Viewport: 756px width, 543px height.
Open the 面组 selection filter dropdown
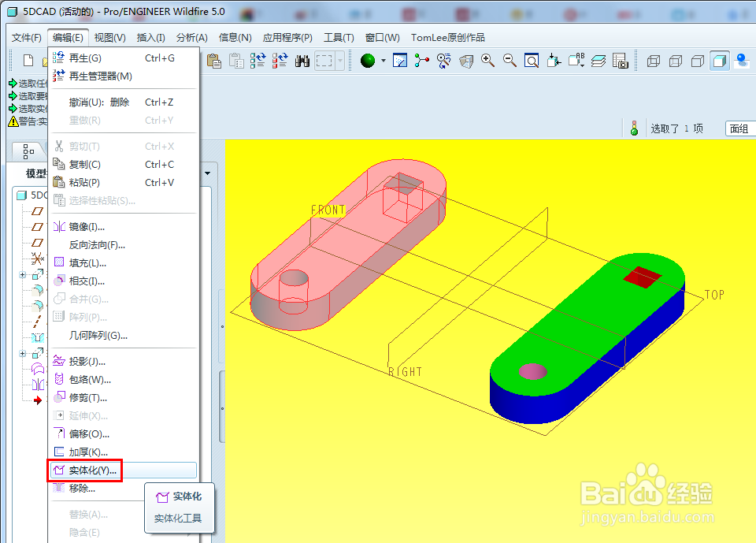(x=740, y=128)
